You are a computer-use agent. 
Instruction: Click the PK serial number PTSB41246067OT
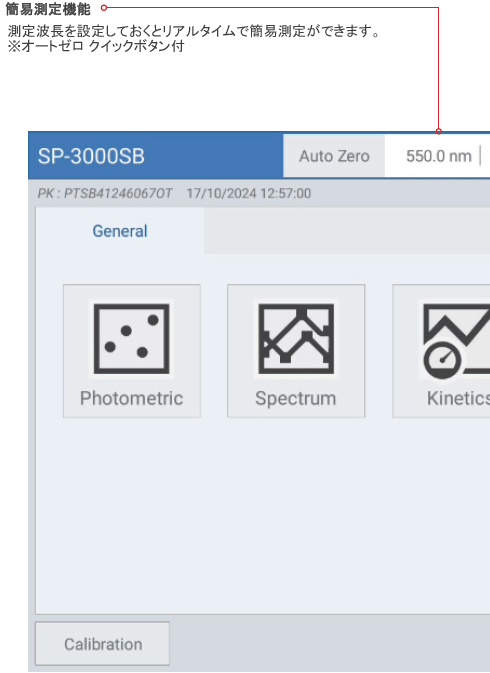tap(105, 193)
